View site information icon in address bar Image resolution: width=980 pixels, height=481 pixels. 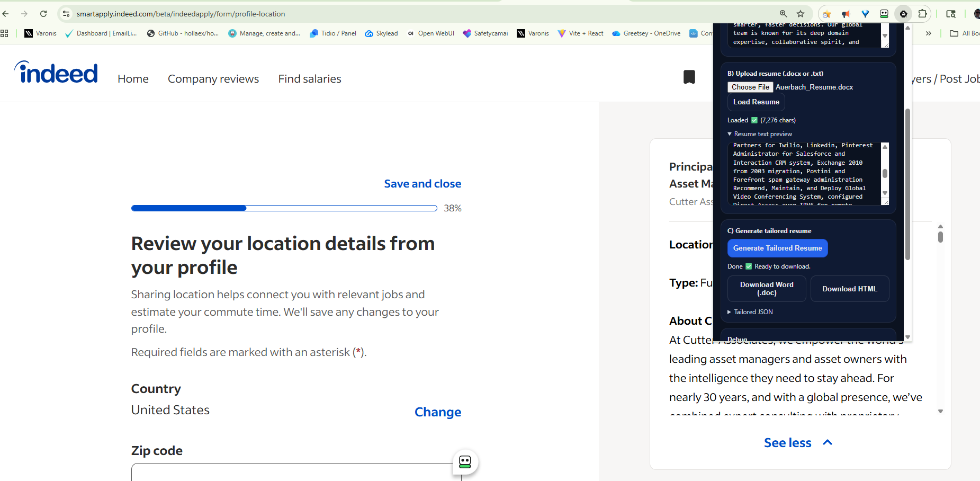coord(66,14)
